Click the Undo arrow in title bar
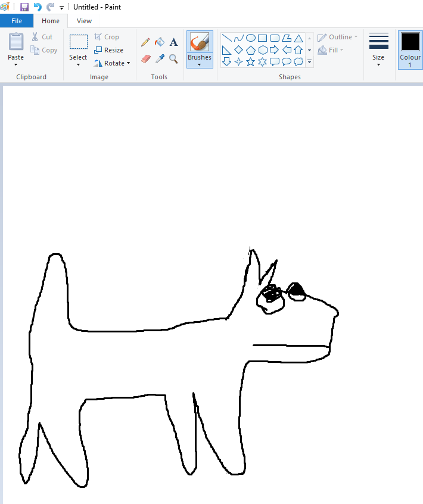The image size is (423, 504). [38, 7]
